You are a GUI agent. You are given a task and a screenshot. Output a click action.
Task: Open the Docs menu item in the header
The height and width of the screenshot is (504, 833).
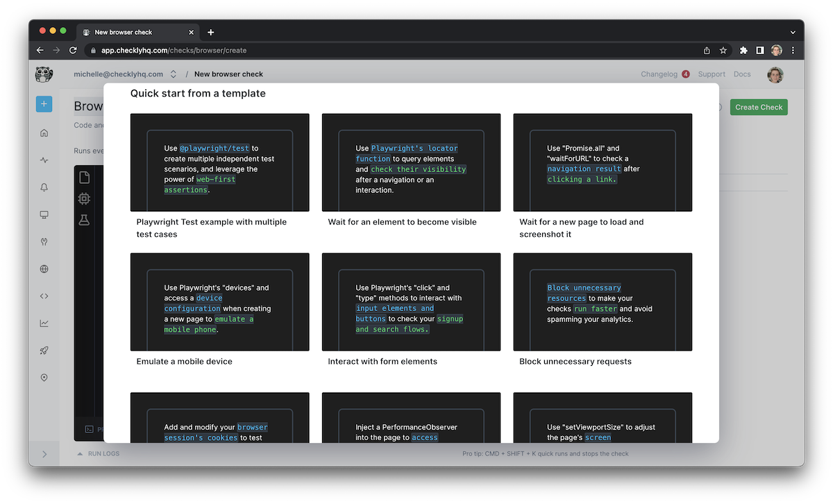pos(742,74)
